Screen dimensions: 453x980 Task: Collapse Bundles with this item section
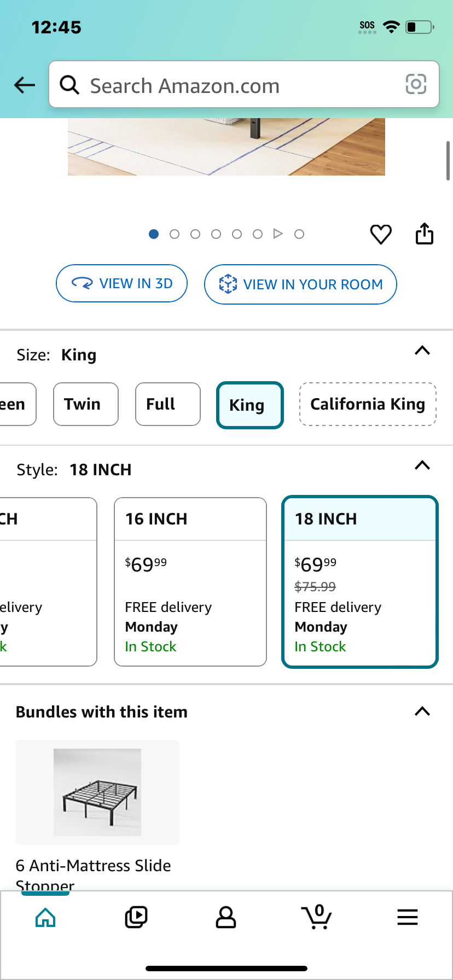tap(422, 711)
